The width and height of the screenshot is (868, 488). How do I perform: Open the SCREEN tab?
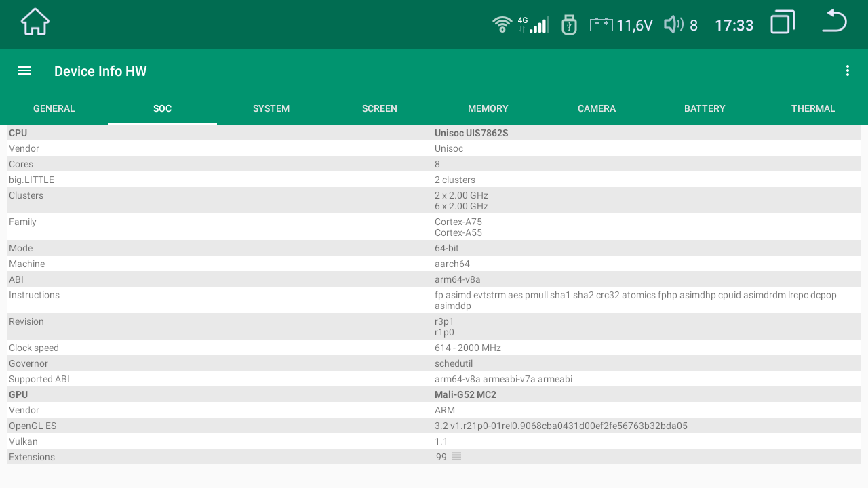[380, 108]
